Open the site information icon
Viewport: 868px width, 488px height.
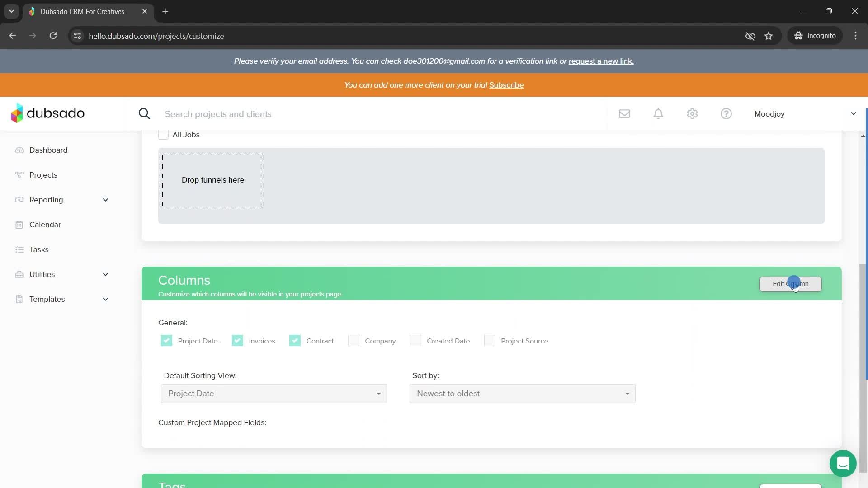(x=77, y=36)
